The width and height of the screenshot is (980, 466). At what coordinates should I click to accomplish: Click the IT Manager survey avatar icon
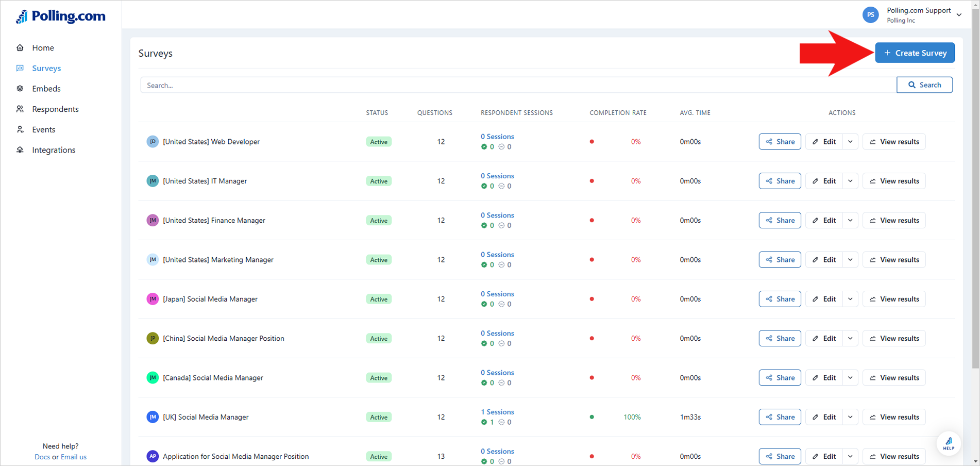(x=153, y=181)
